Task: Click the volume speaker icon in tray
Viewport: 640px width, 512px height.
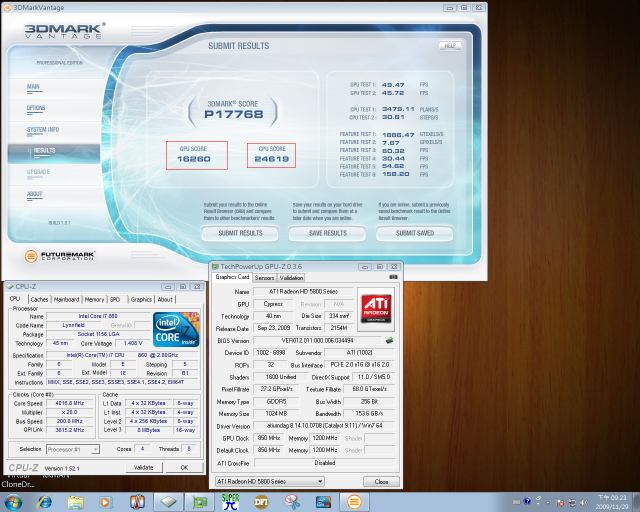Action: [x=584, y=502]
